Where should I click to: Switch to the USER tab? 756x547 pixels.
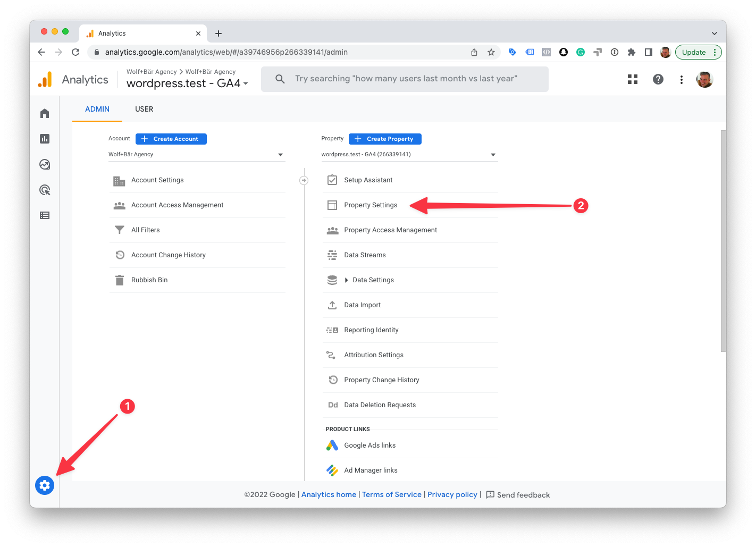(x=144, y=109)
